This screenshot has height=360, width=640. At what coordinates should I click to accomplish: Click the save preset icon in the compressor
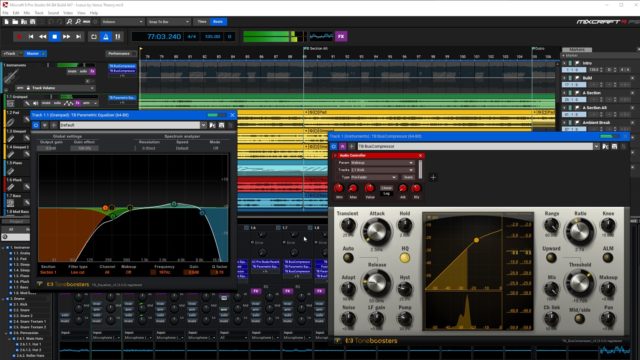point(614,146)
